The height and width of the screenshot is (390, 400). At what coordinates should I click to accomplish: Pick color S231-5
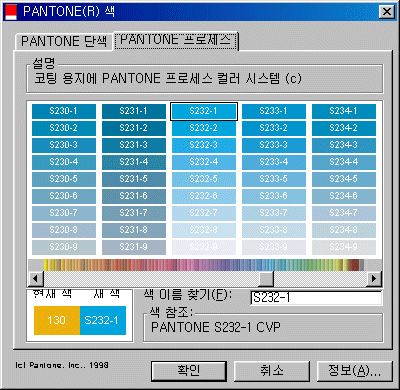coord(134,179)
